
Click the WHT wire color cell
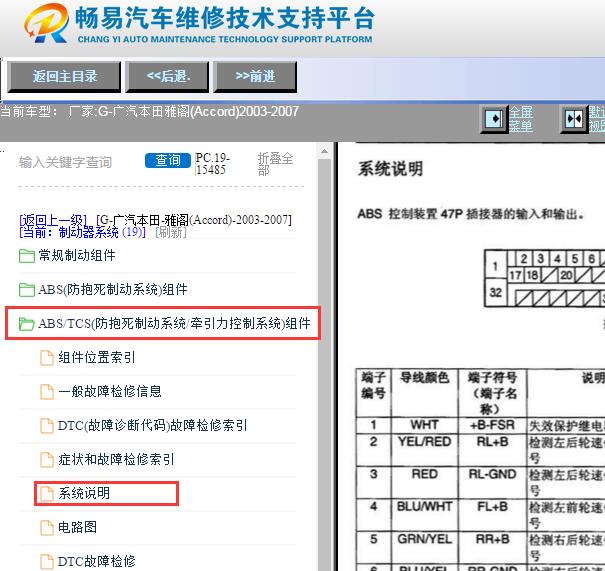pyautogui.click(x=424, y=425)
